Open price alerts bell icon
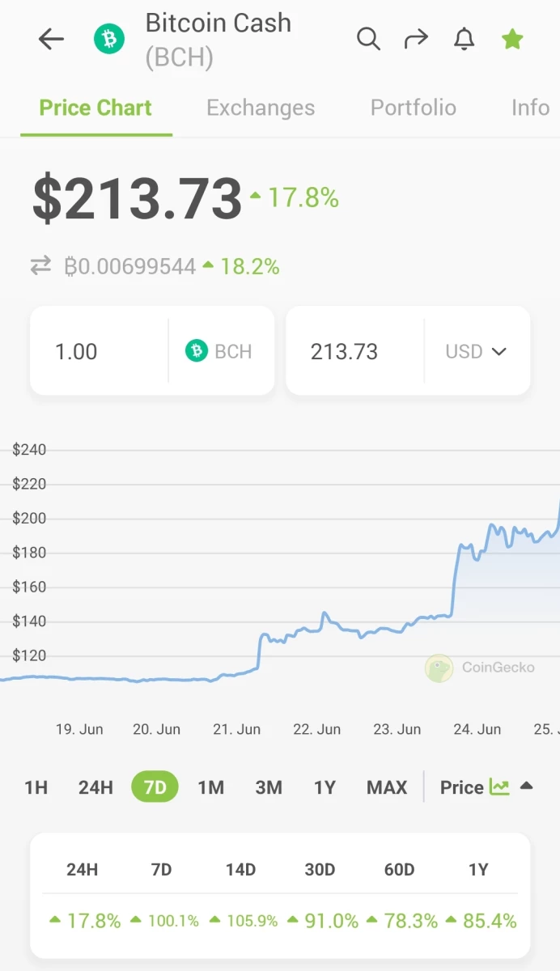Viewport: 560px width, 971px height. (x=464, y=38)
